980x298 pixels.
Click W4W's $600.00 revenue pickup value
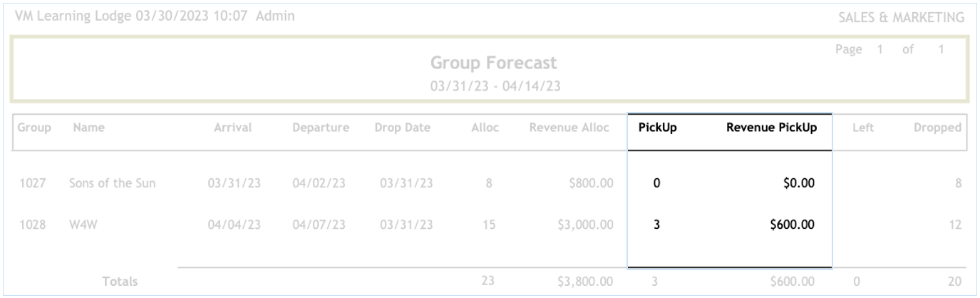pyautogui.click(x=793, y=225)
